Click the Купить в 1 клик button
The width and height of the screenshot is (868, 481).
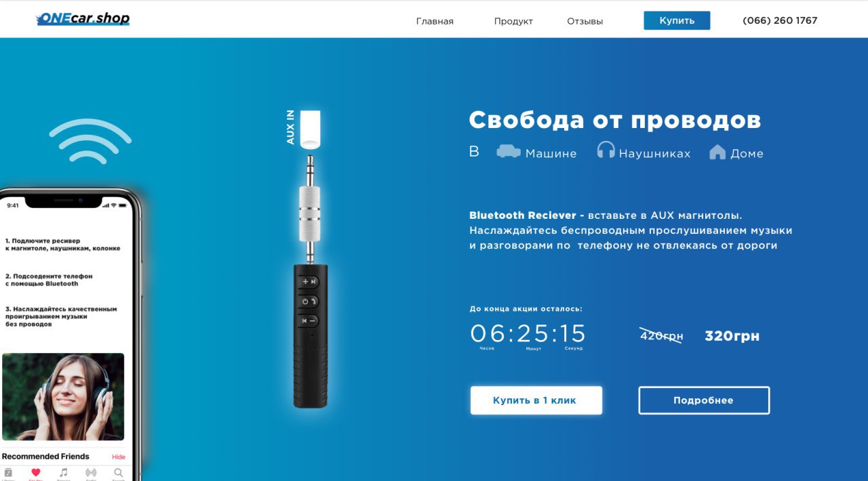tap(536, 400)
